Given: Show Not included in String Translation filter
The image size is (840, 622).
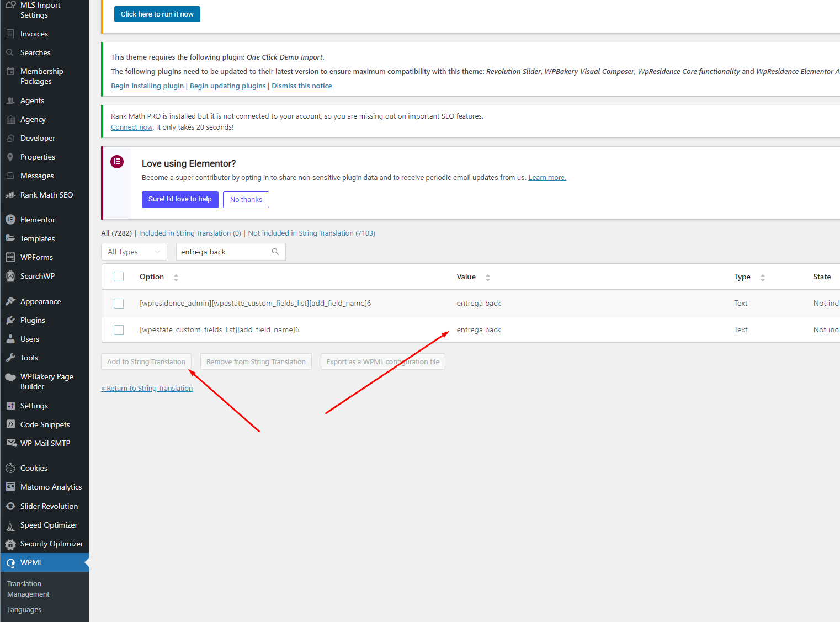Looking at the screenshot, I should [311, 233].
